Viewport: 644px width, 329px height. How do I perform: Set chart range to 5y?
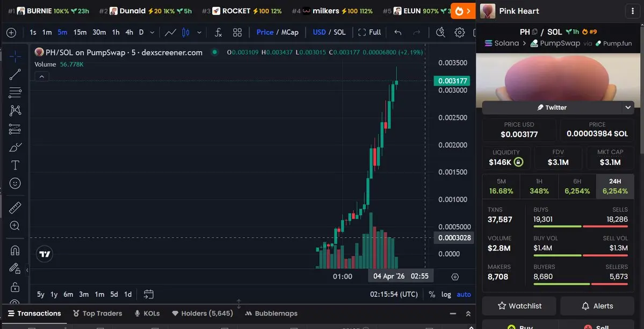click(x=41, y=295)
